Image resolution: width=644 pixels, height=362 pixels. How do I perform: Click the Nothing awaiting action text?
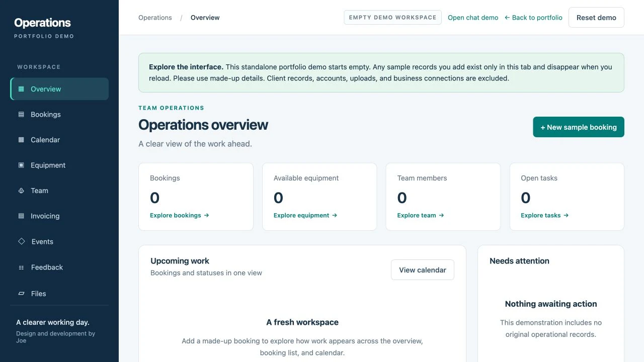[x=551, y=304]
